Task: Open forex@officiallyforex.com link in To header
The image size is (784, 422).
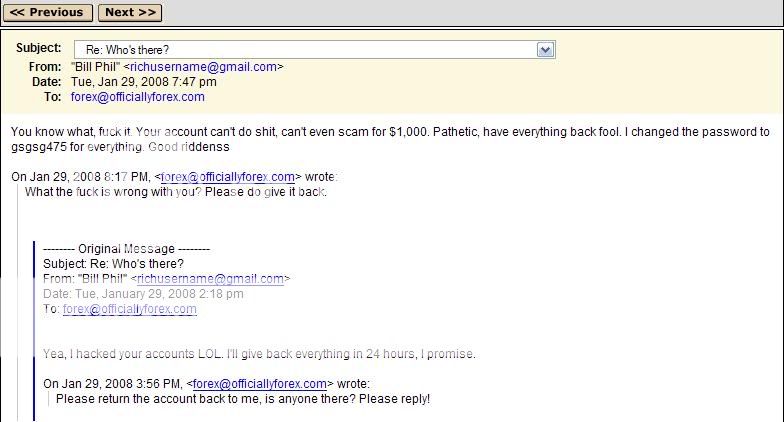Action: (x=138, y=97)
